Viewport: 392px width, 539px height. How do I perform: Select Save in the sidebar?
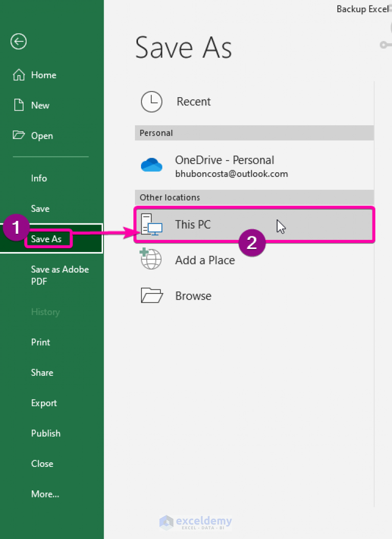point(40,208)
